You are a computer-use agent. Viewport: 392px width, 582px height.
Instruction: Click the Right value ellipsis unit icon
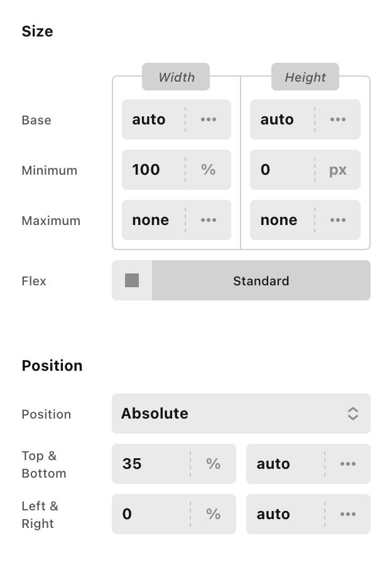[348, 514]
